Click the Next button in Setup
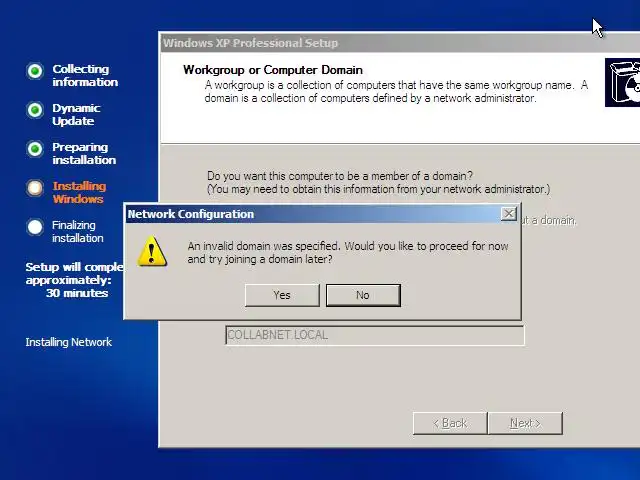The width and height of the screenshot is (640, 480). tap(525, 423)
